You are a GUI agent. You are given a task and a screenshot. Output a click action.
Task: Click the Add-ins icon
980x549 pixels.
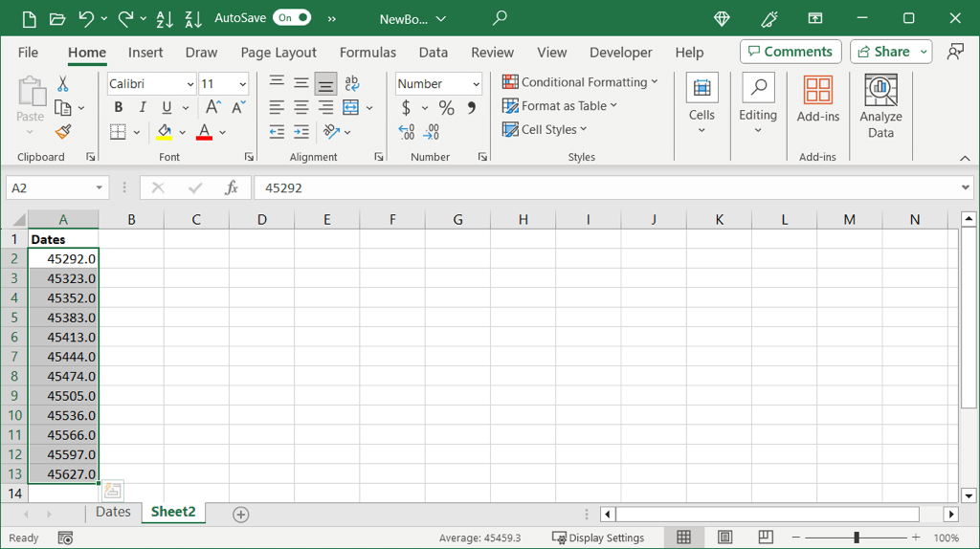817,99
